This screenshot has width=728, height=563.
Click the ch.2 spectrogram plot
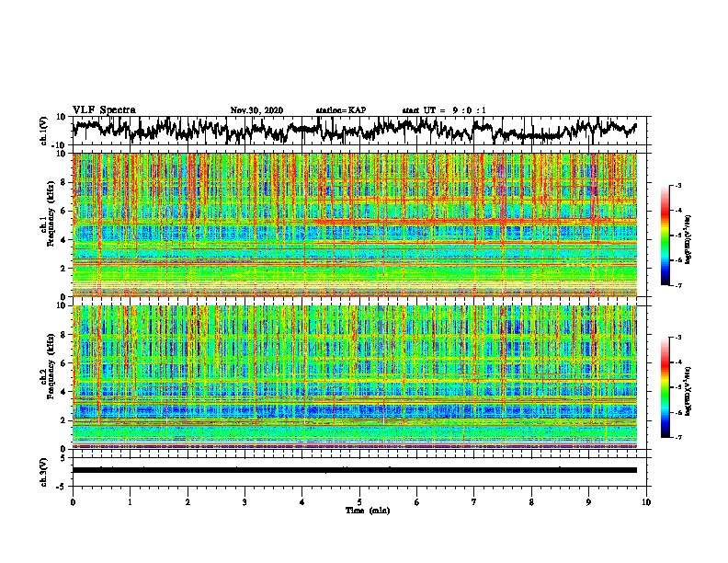point(355,377)
